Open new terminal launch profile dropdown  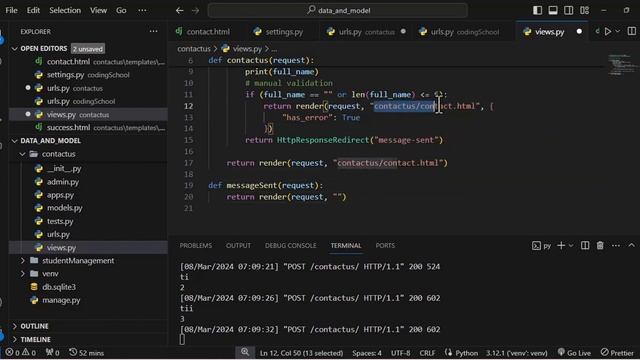[x=571, y=246]
